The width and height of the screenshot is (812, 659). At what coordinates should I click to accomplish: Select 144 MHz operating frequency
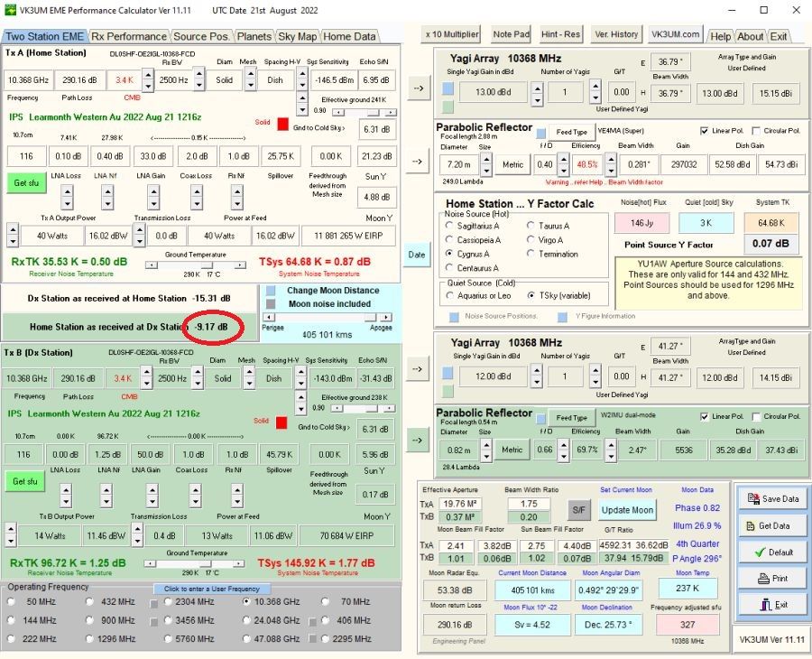click(12, 620)
